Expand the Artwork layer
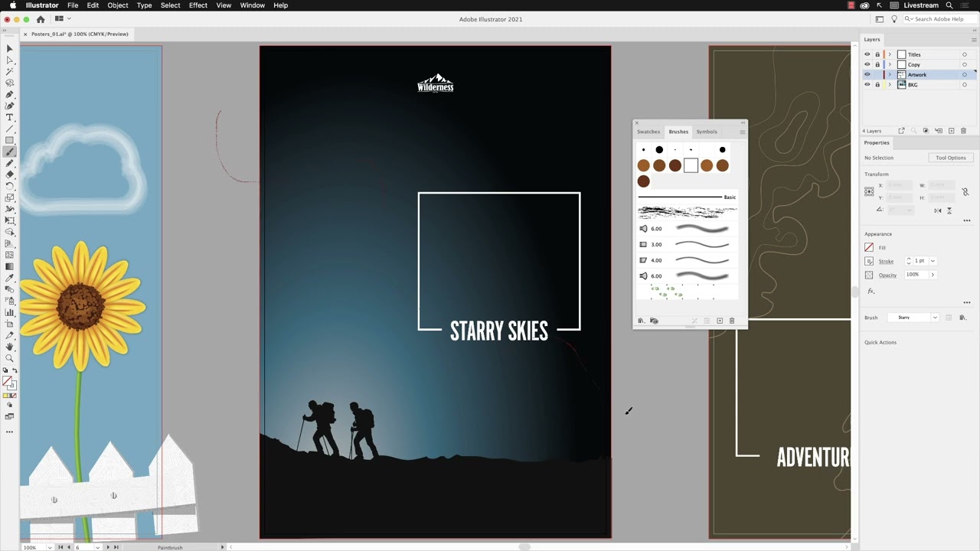Viewport: 980px width, 551px height. pos(890,74)
